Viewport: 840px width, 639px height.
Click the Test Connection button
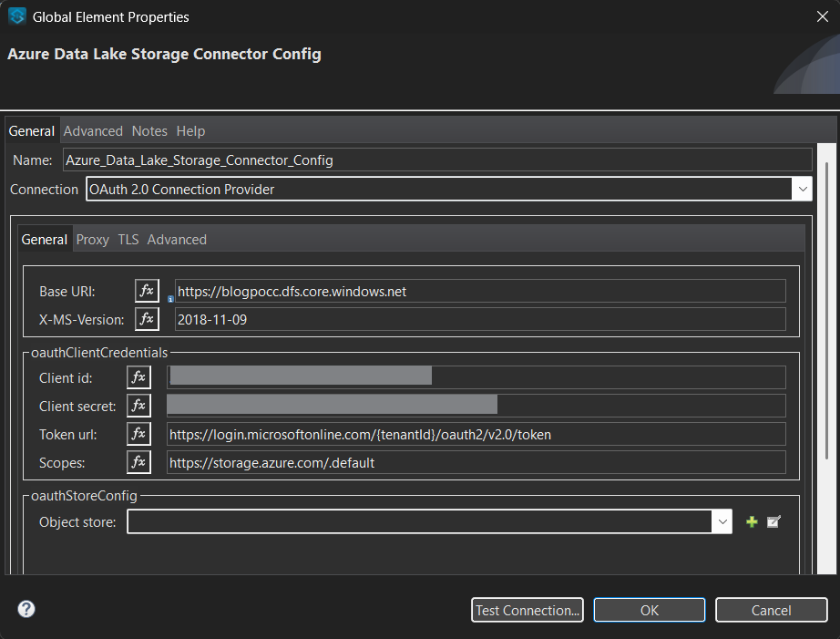(527, 610)
